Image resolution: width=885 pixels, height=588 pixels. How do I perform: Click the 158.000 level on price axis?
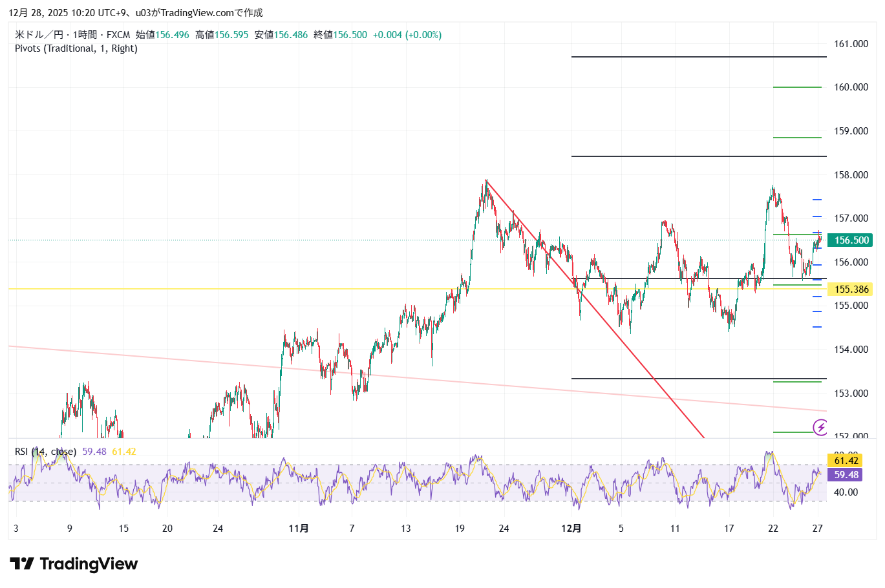click(851, 175)
